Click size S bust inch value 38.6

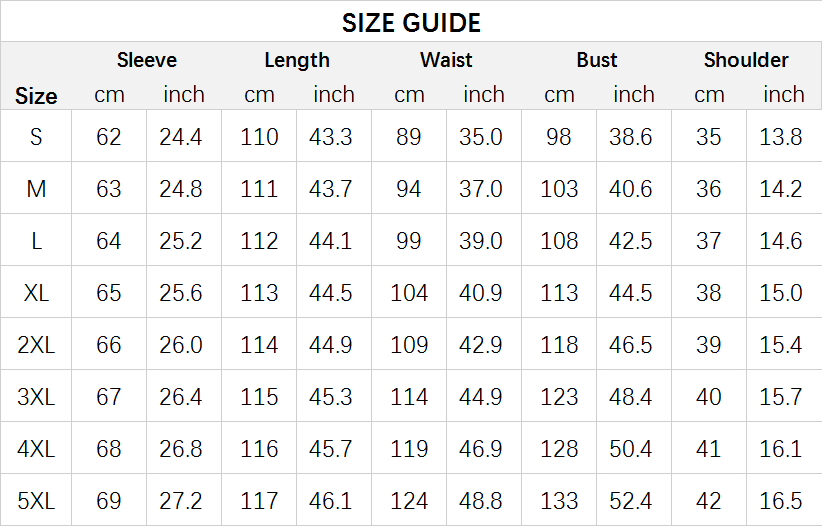point(631,137)
